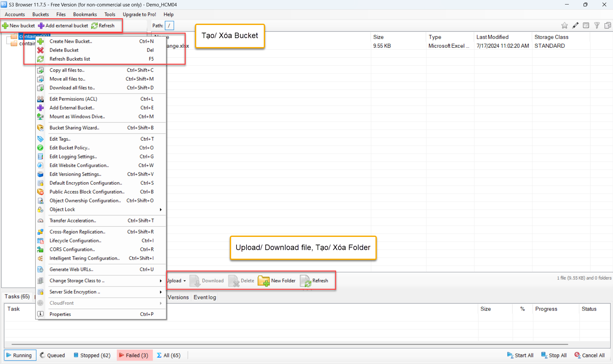Click the pencil edit path icon

pos(575,26)
